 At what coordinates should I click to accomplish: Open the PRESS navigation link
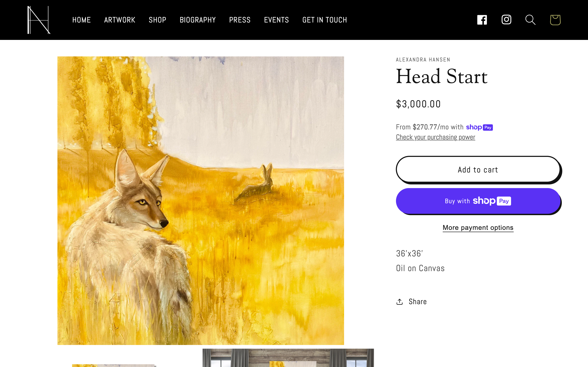click(240, 20)
